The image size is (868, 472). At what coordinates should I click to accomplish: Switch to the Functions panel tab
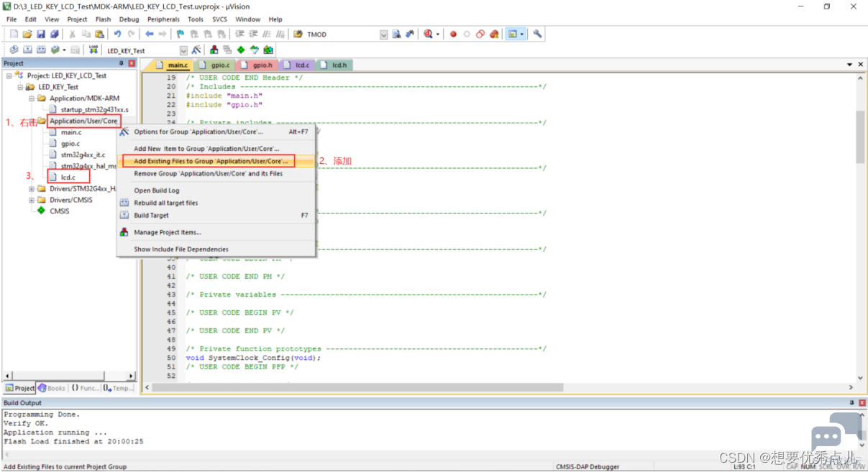(85, 388)
